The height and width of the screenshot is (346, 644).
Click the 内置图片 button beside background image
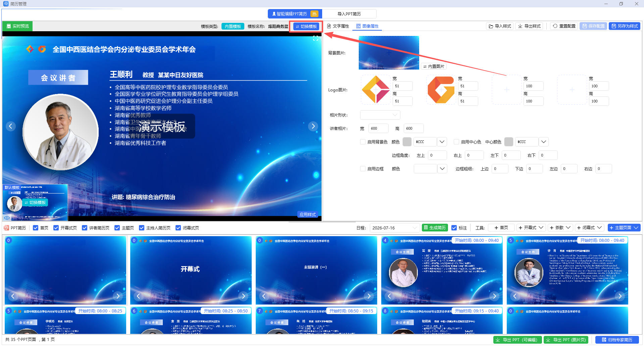(x=434, y=67)
